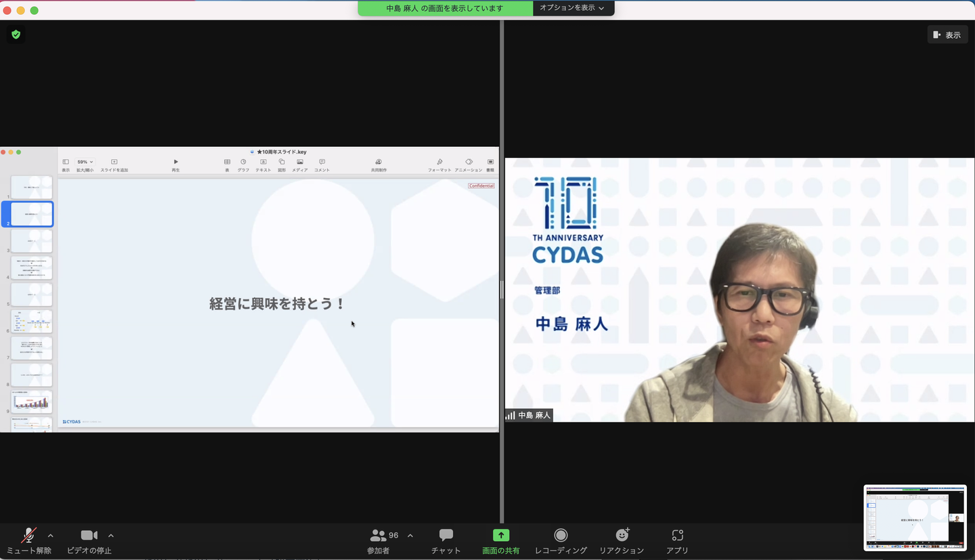Select slide 3 thumbnail in navigator
This screenshot has height=560, width=975.
click(31, 241)
